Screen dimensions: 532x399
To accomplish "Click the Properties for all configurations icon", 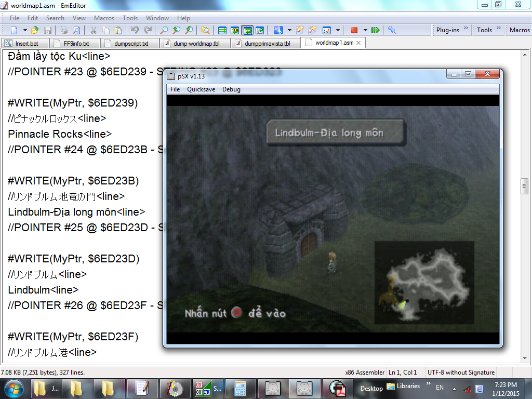I will [312, 30].
